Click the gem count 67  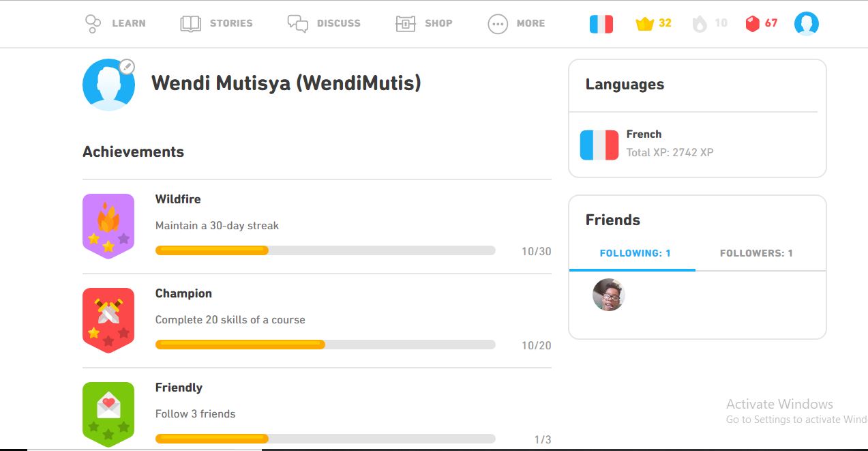[x=771, y=23]
